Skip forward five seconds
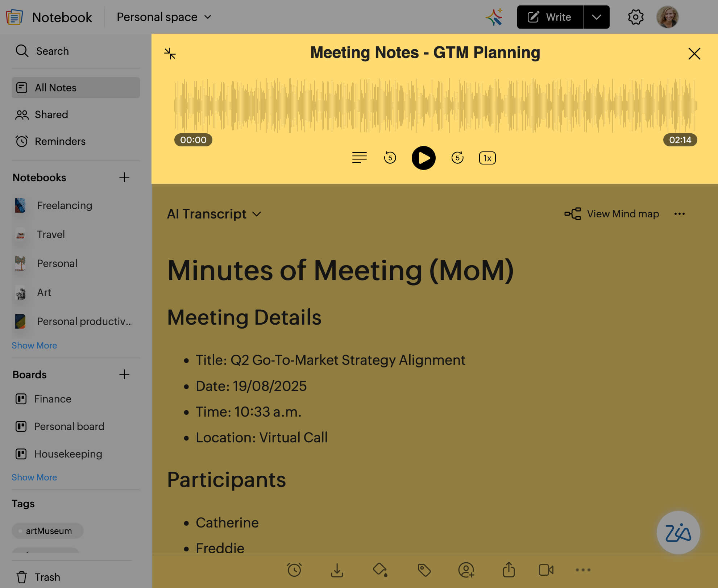This screenshot has height=588, width=718. (457, 158)
